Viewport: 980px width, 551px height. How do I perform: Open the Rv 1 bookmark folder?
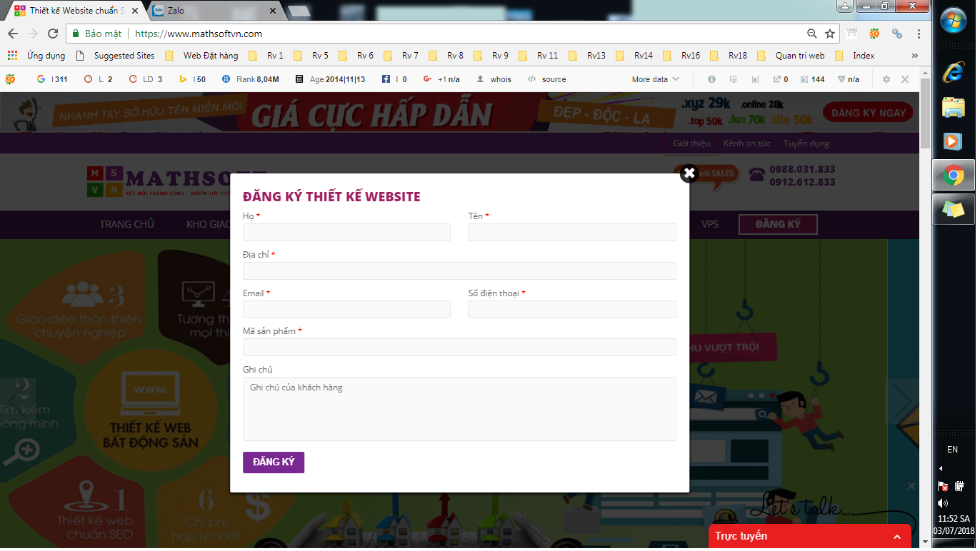266,56
